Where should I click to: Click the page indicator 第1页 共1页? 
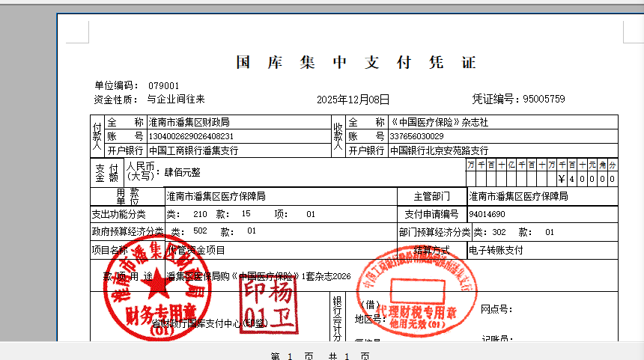pos(321,356)
